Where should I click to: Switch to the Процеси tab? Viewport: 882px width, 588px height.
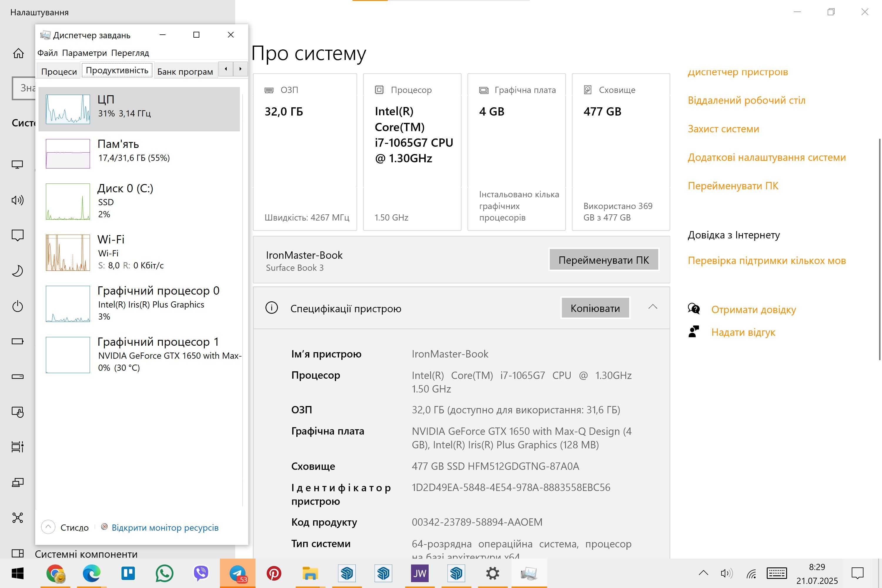point(59,71)
